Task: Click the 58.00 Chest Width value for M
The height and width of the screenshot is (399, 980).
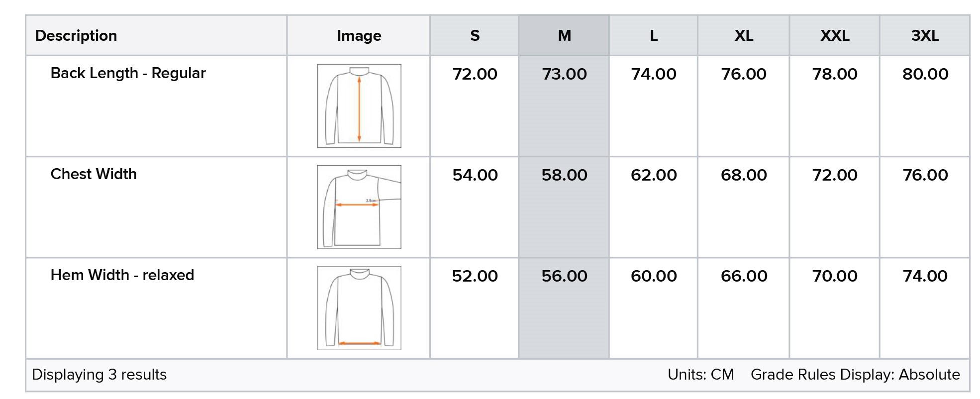Action: coord(564,175)
